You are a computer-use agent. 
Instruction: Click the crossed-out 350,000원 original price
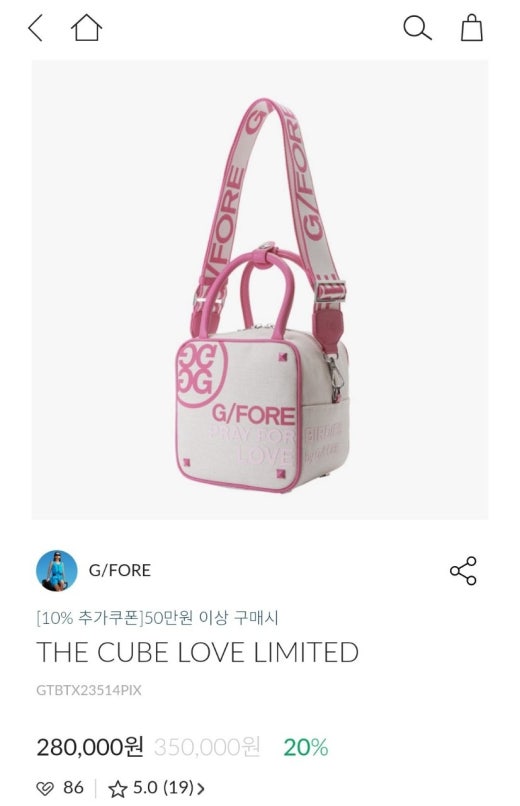207,747
